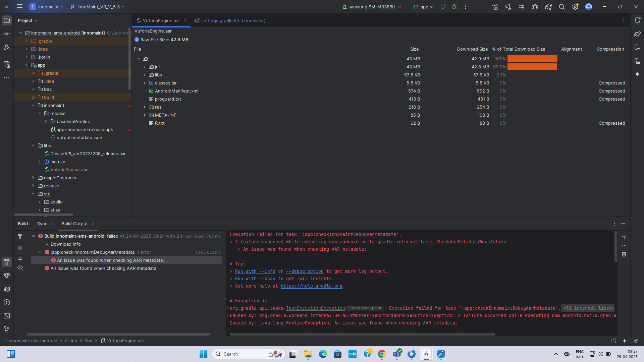Open the samsung SM-M336BU device dropdown
Viewport: 644px width, 362px height.
click(x=372, y=7)
